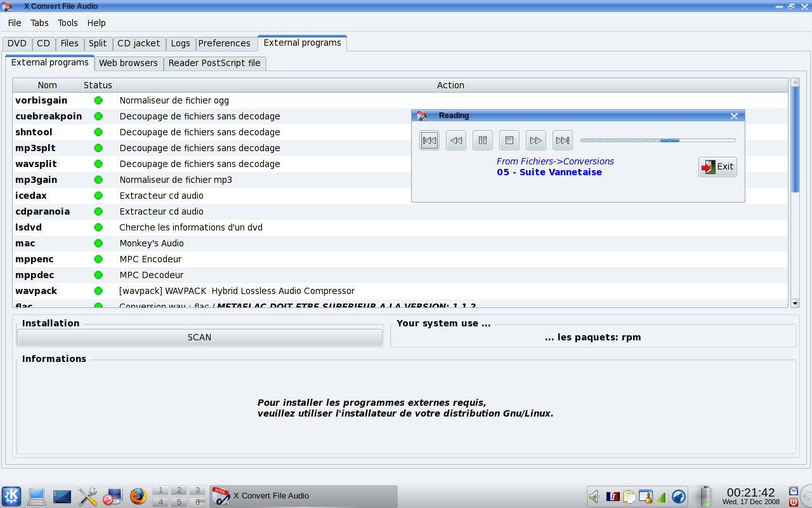Select the cuebreakpoin row name
Image resolution: width=812 pixels, height=508 pixels.
click(48, 116)
